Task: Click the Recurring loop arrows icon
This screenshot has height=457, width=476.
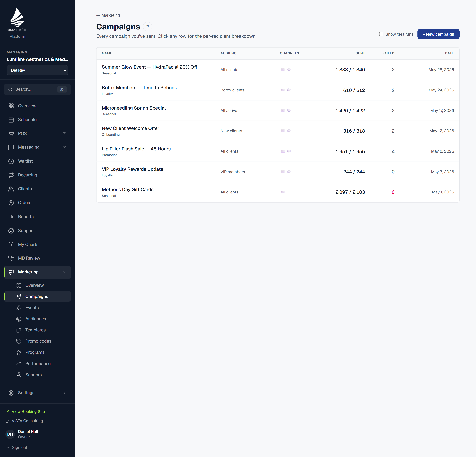Action: (11, 175)
